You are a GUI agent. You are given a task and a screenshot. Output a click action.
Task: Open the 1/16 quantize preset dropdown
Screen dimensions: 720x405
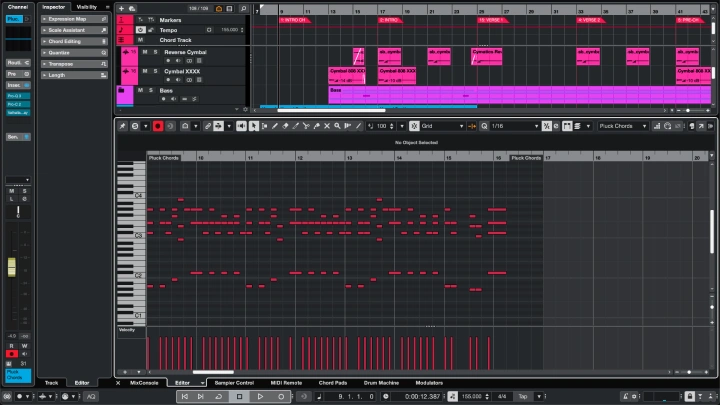514,126
